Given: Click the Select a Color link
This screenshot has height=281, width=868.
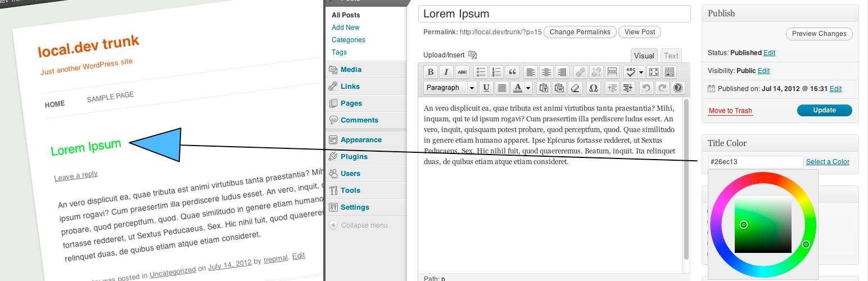Looking at the screenshot, I should click(x=828, y=162).
